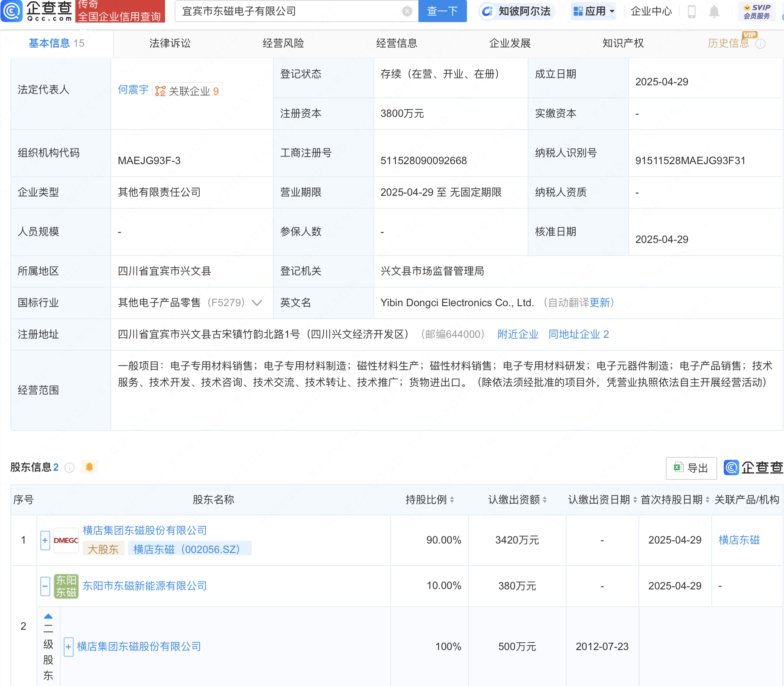Click the SVIP member service badge
This screenshot has width=784, height=686.
[756, 11]
